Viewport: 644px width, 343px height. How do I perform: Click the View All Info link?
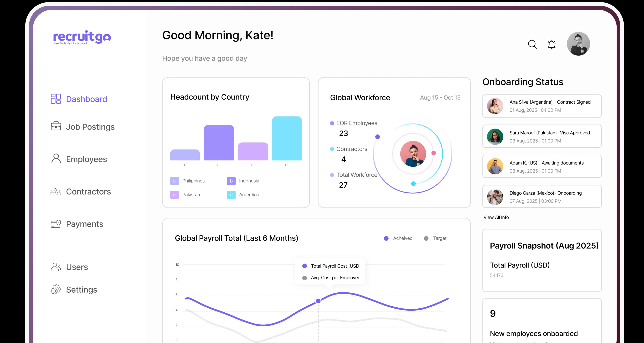click(x=496, y=217)
